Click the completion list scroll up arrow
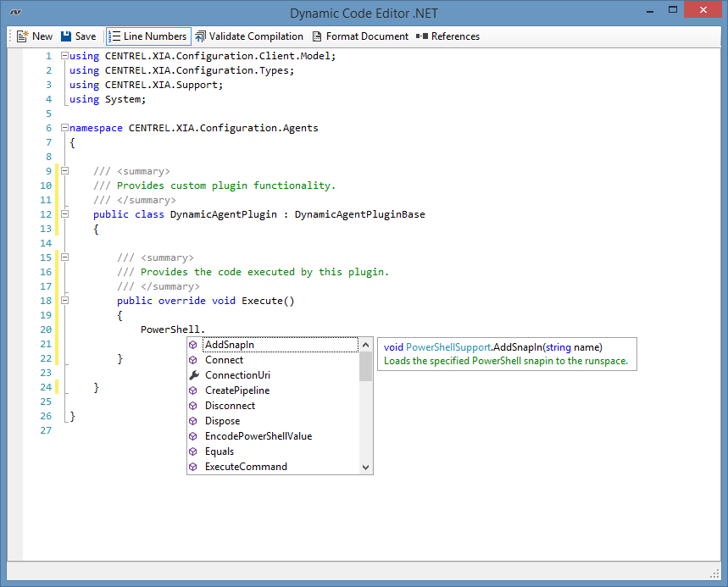Viewport: 728px width, 587px height. 366,345
